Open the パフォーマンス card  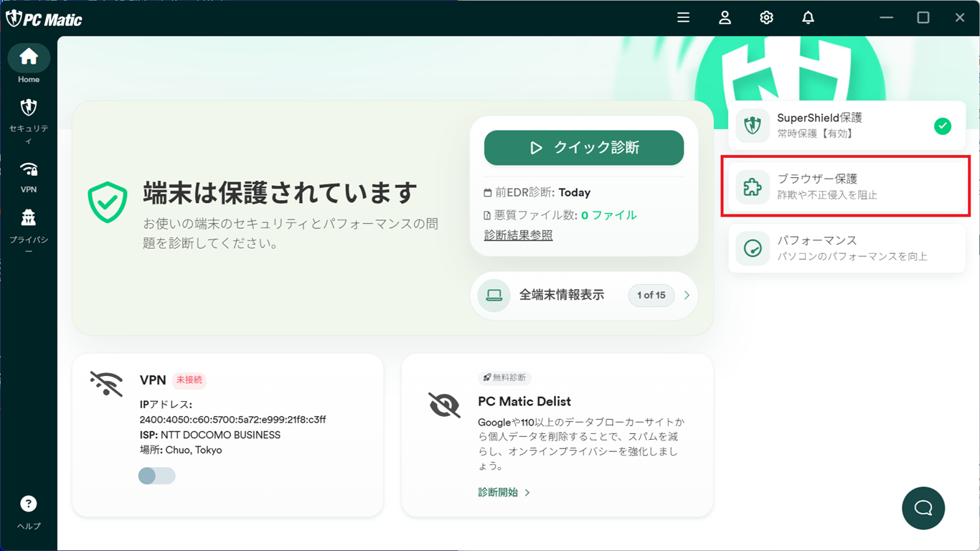coord(847,249)
